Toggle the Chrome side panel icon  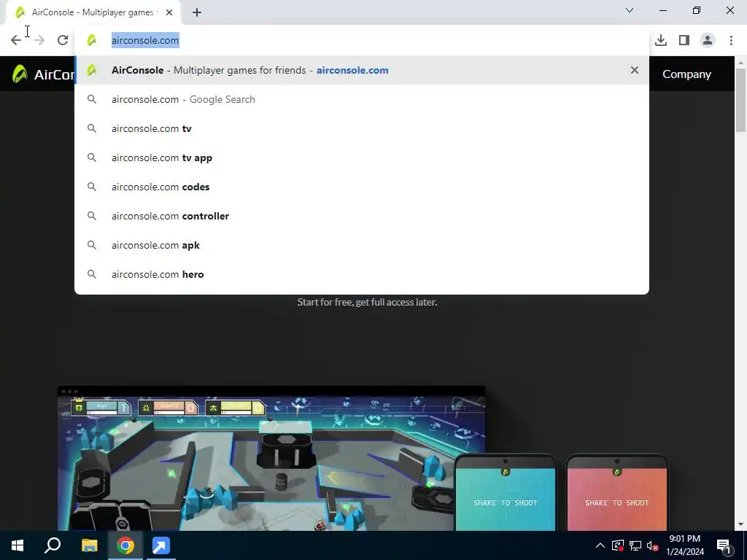(x=684, y=41)
